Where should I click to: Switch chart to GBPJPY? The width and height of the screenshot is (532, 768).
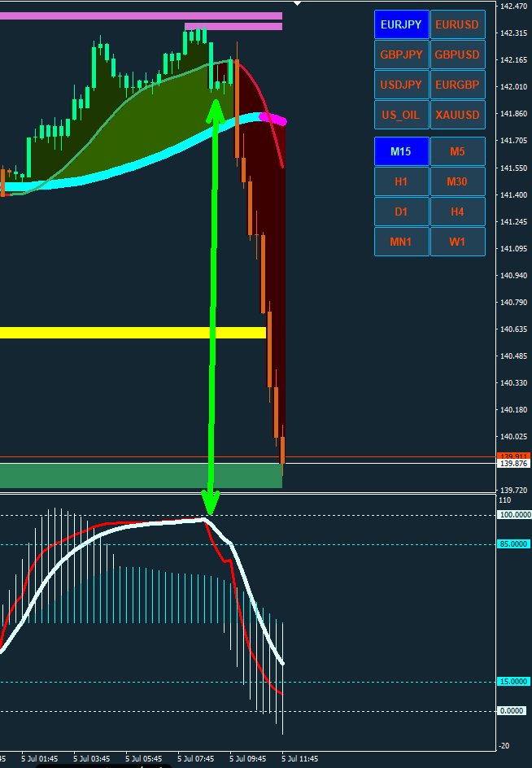[x=402, y=55]
